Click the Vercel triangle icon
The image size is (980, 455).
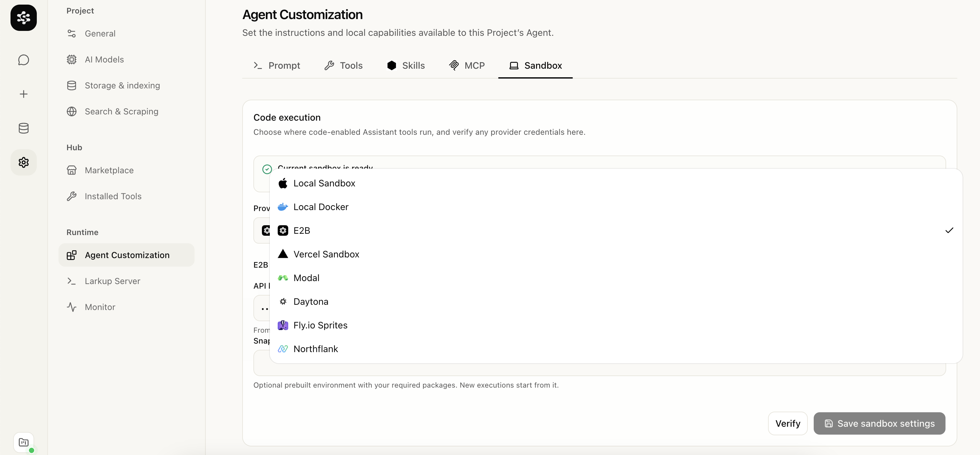(x=283, y=254)
